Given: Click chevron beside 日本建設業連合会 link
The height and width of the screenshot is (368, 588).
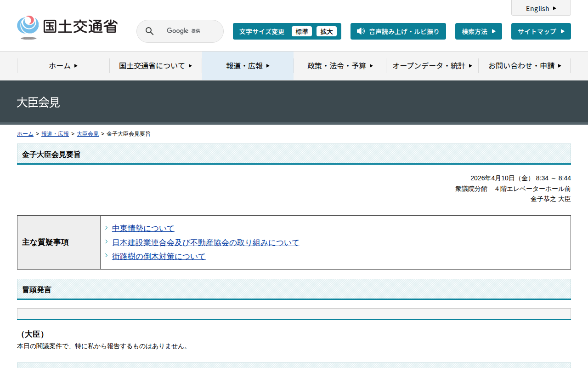Looking at the screenshot, I should [x=107, y=241].
